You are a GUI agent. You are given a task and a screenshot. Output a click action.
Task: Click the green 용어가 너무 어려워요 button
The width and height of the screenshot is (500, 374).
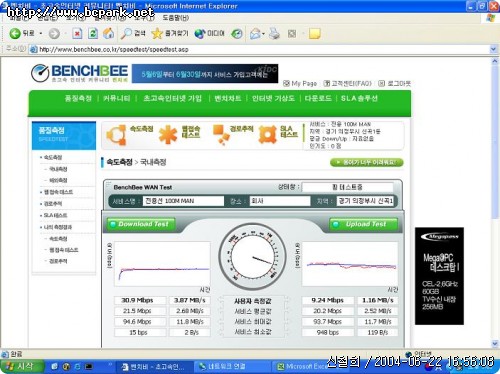tap(367, 162)
